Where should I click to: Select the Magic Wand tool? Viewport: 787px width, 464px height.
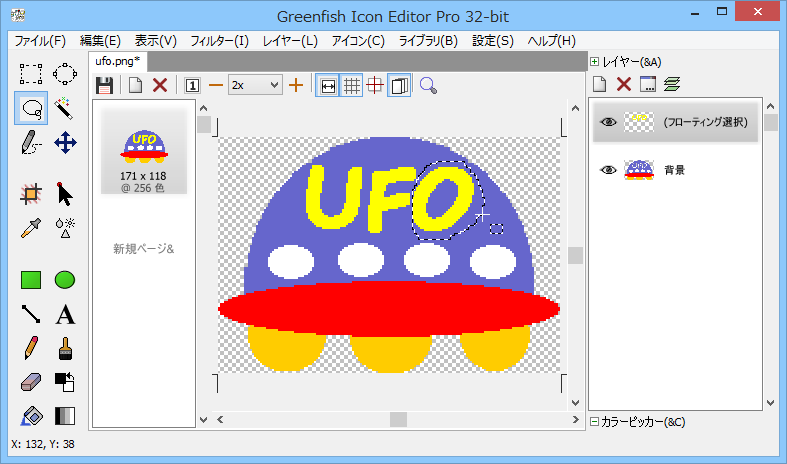pos(65,108)
